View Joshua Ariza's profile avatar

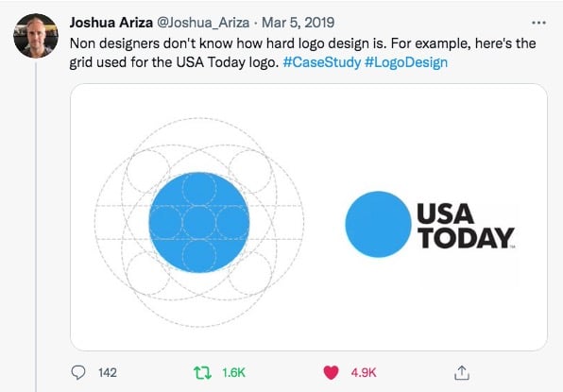[x=36, y=36]
